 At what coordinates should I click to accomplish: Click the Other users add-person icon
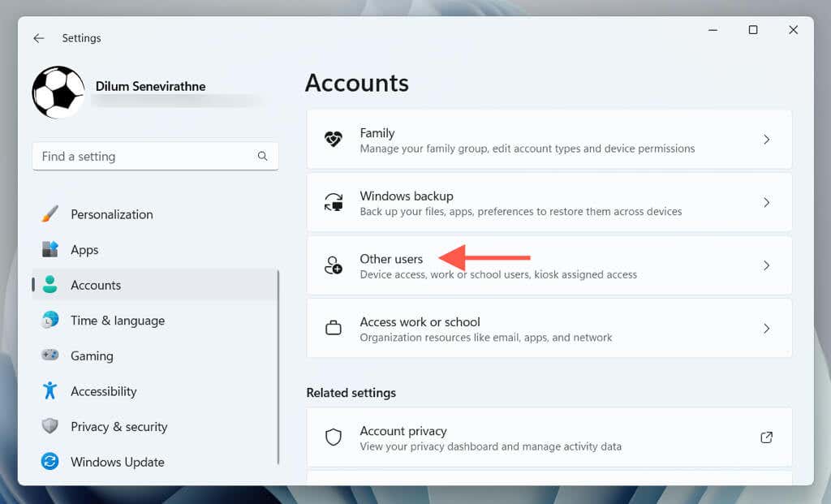334,265
